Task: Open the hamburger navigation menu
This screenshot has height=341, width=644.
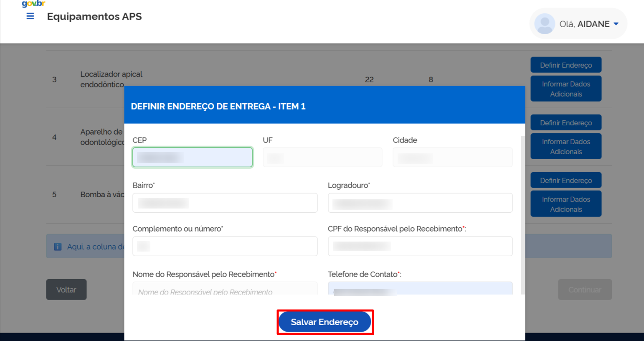Action: (30, 16)
